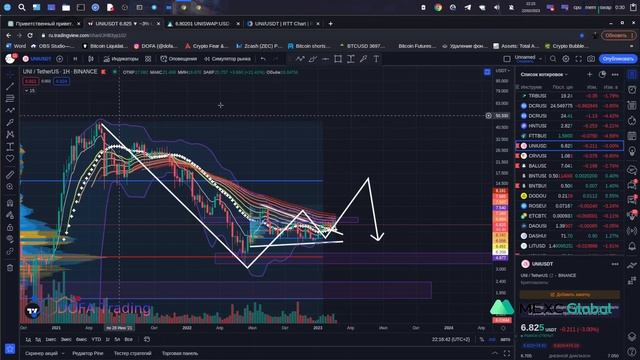Select the LITUSD row in watchlist
The image size is (640, 360).
pyautogui.click(x=570, y=246)
